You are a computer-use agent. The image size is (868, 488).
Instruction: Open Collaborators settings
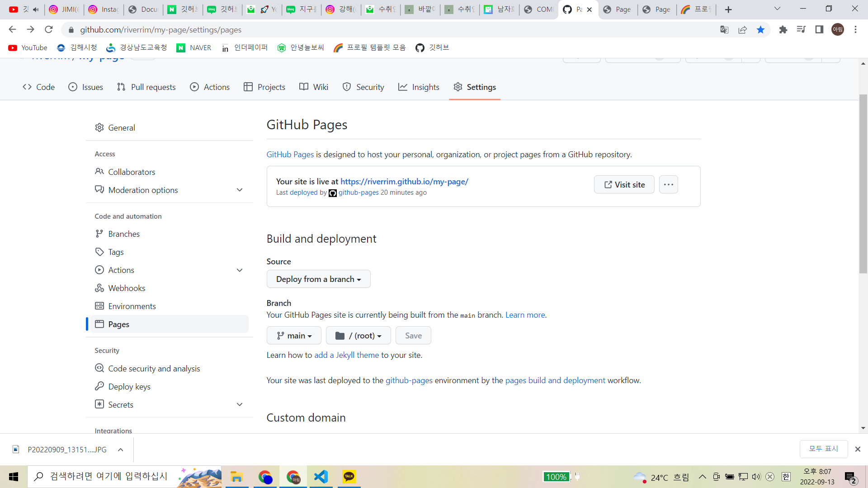coord(170,172)
